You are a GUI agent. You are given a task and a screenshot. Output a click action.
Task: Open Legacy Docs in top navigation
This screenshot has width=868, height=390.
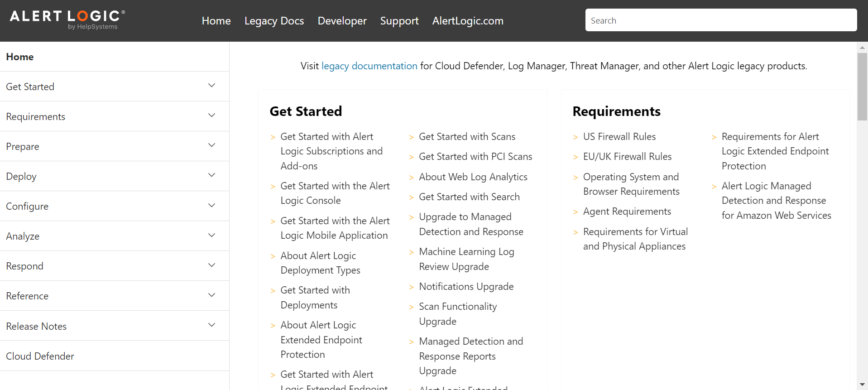tap(274, 21)
